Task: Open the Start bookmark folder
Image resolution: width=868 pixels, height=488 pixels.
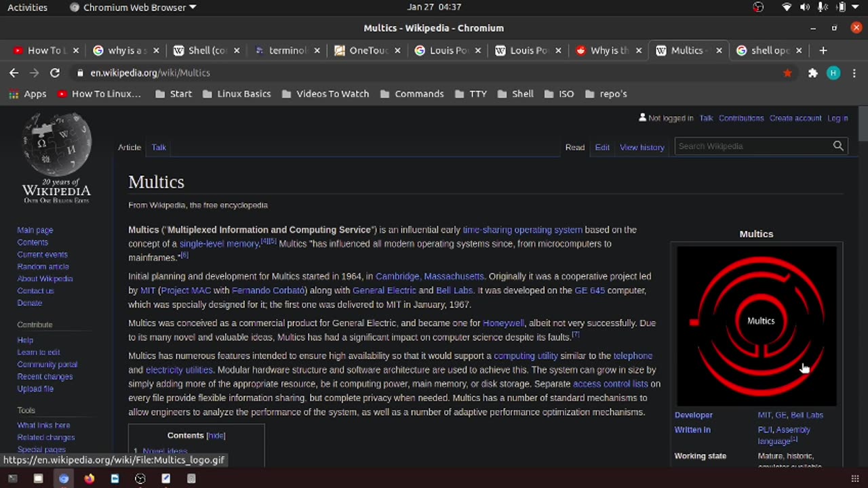Action: pyautogui.click(x=174, y=94)
